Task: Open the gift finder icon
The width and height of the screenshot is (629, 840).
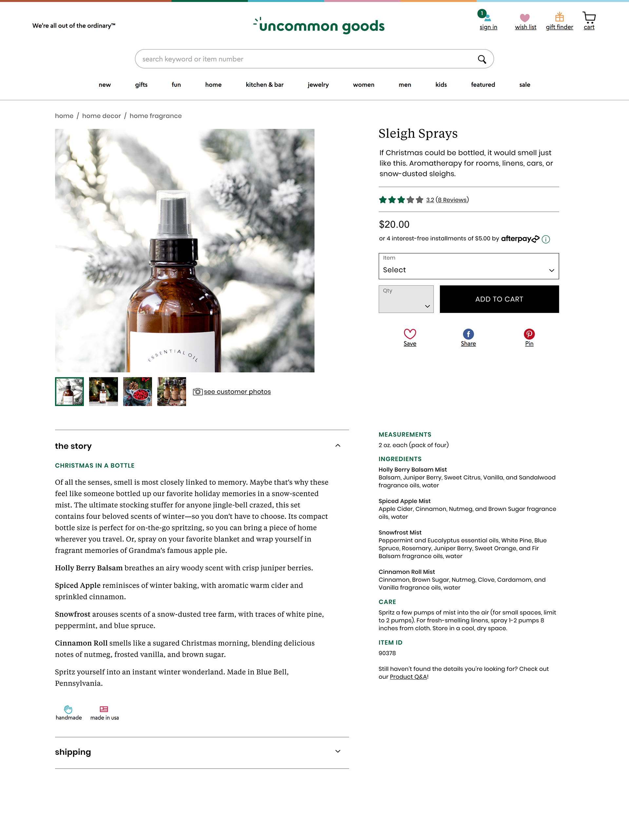Action: pyautogui.click(x=559, y=17)
